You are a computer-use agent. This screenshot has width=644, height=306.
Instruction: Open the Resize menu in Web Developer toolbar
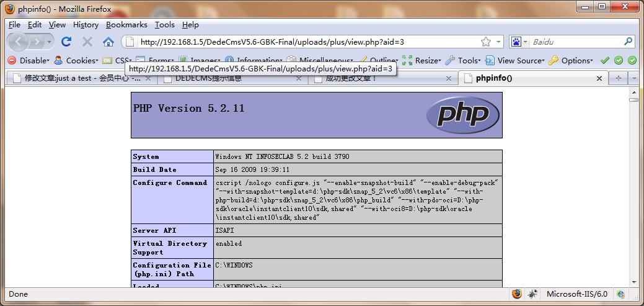pos(421,60)
